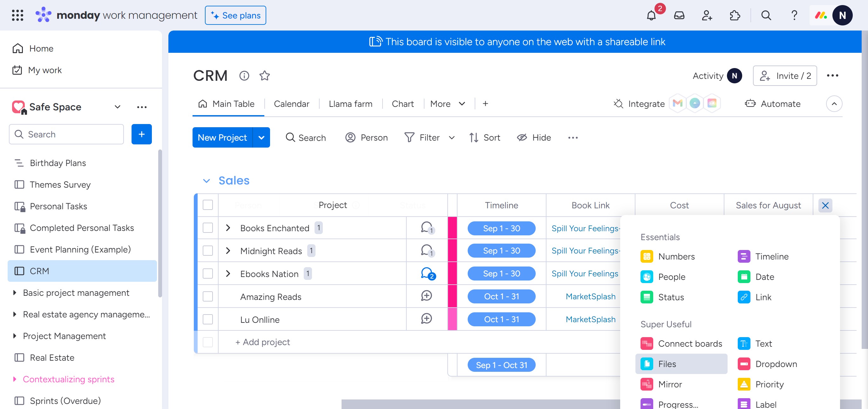The width and height of the screenshot is (868, 409).
Task: Open the Llama farm tab
Action: tap(350, 104)
